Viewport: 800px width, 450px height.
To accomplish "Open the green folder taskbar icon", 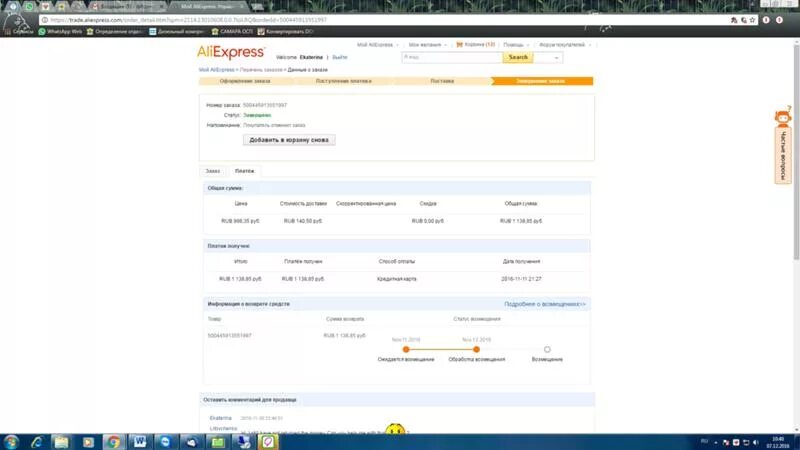I will [218, 442].
